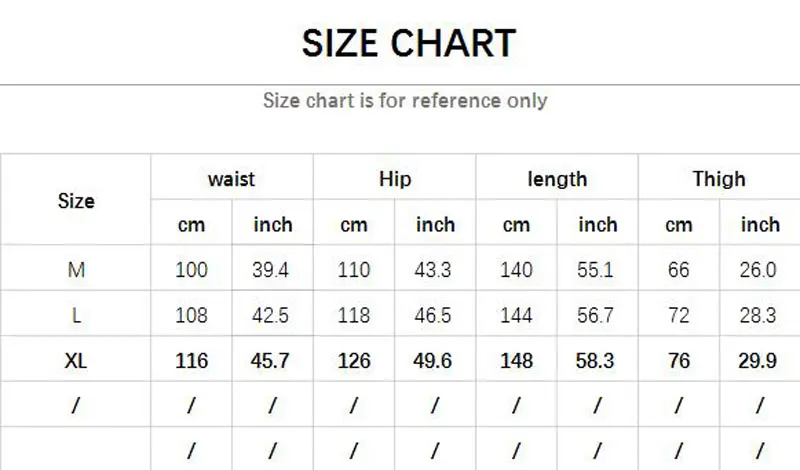This screenshot has height=470, width=800.
Task: Select the 58.3 inch length cell
Action: pyautogui.click(x=595, y=361)
